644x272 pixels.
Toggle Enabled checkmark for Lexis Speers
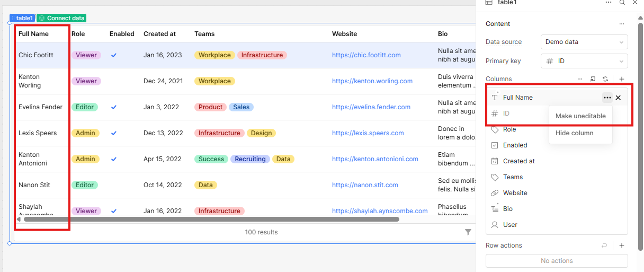point(114,133)
